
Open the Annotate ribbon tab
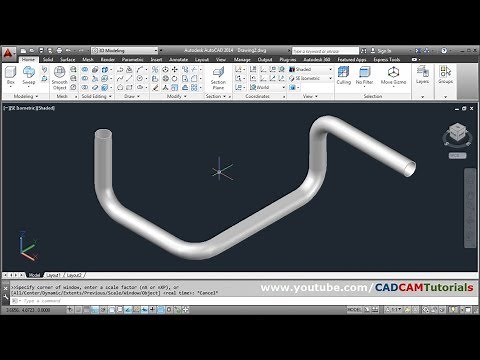point(179,60)
